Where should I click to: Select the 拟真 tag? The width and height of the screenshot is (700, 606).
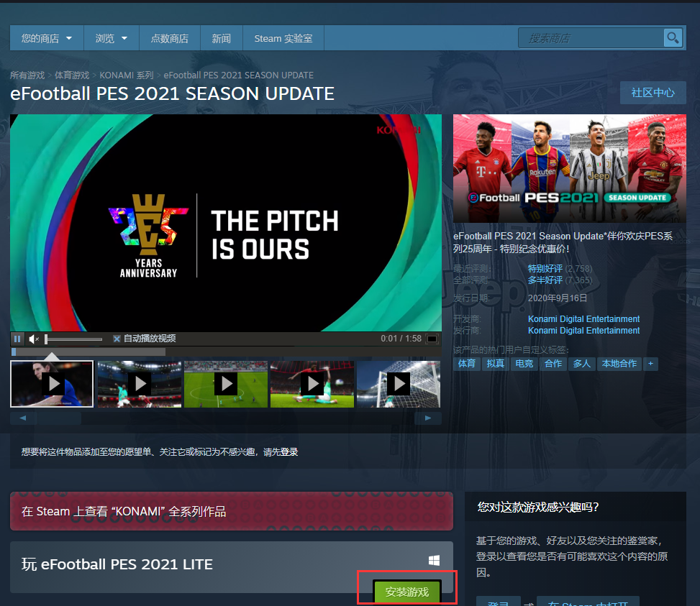pyautogui.click(x=496, y=364)
